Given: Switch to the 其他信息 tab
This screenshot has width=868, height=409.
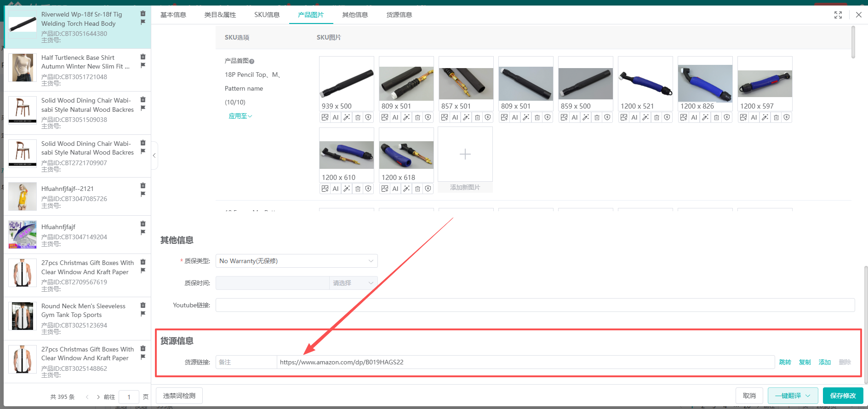Looking at the screenshot, I should coord(355,15).
